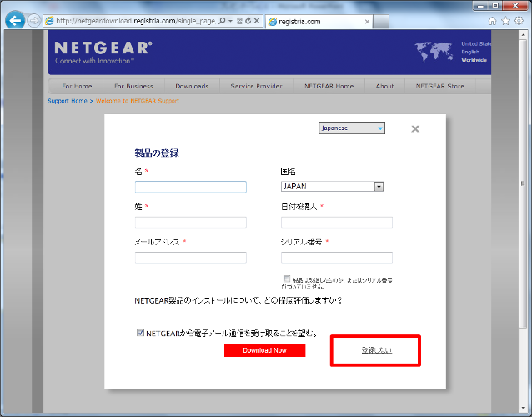Click the vertical scrollbar down arrow
The image size is (532, 417).
tap(523, 408)
